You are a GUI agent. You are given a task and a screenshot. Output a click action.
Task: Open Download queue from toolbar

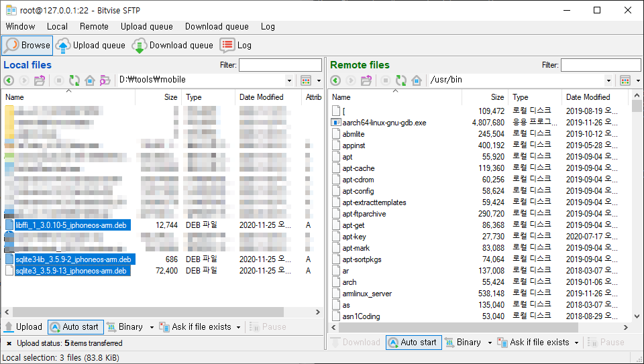[172, 45]
